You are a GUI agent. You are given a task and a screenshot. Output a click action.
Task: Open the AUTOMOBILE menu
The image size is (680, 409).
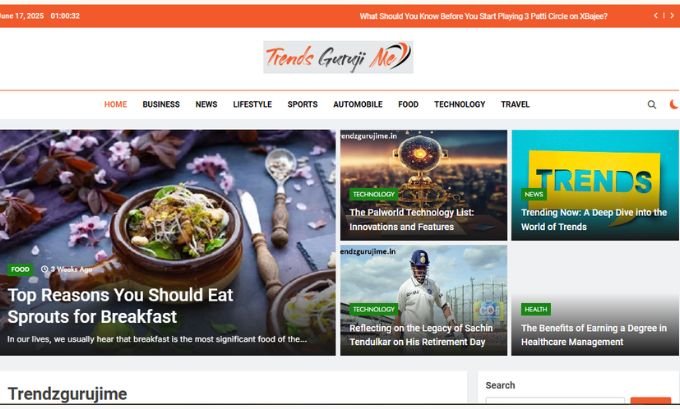357,105
